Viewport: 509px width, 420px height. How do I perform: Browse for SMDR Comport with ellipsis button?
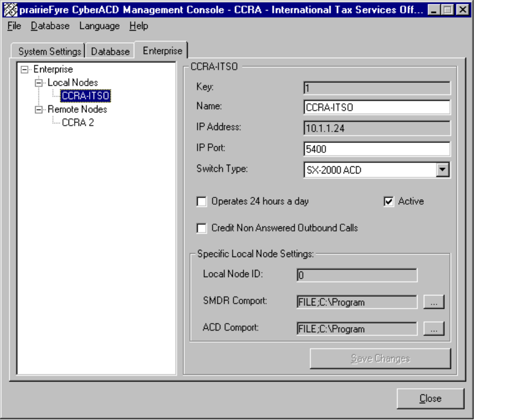[434, 302]
